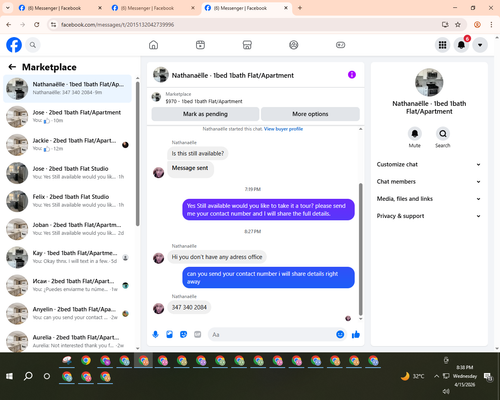Show hidden system tray icons
The width and height of the screenshot is (500, 400).
tap(436, 376)
